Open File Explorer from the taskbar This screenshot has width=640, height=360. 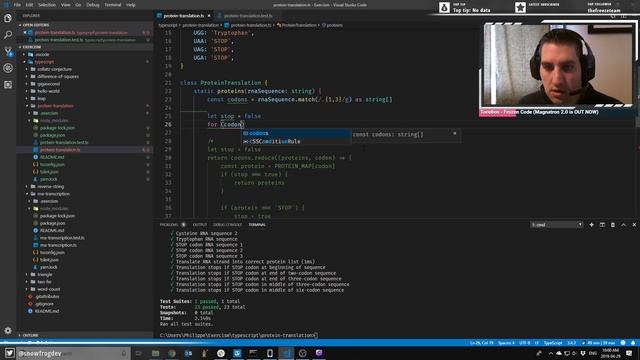pos(156,353)
